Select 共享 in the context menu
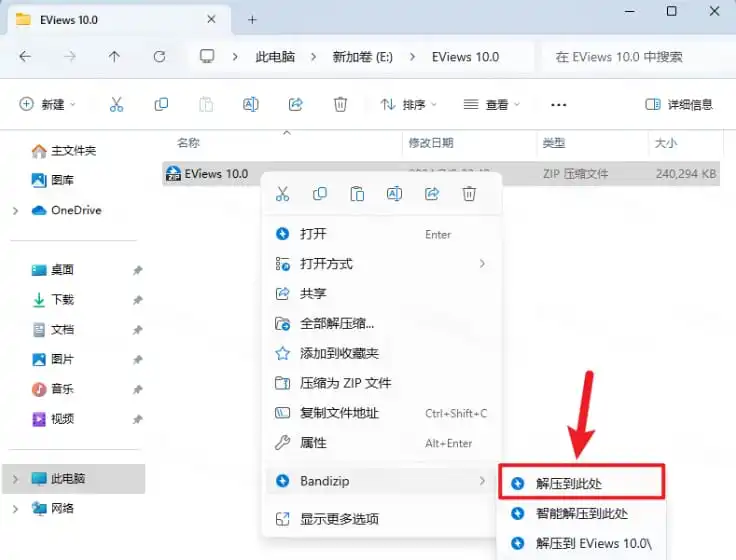736x560 pixels. pyautogui.click(x=383, y=293)
